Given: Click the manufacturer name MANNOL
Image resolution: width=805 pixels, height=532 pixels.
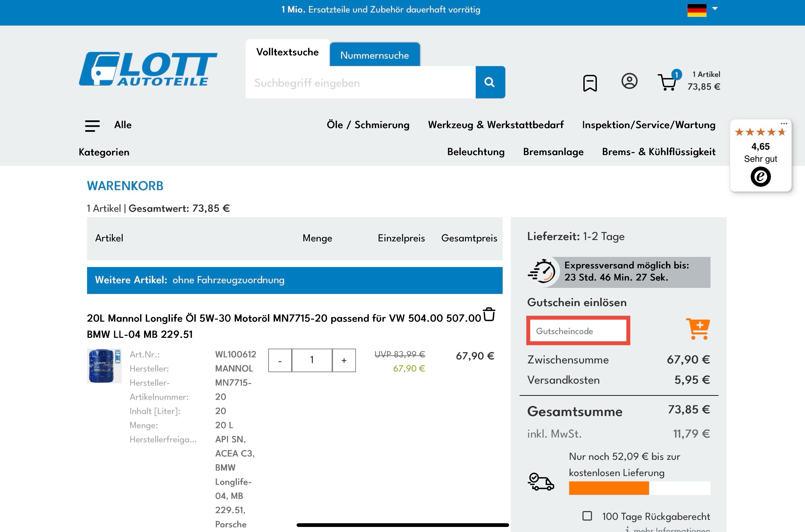Looking at the screenshot, I should pos(234,368).
